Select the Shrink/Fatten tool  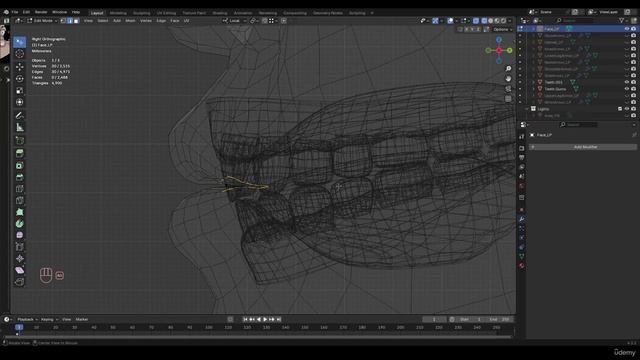20,258
